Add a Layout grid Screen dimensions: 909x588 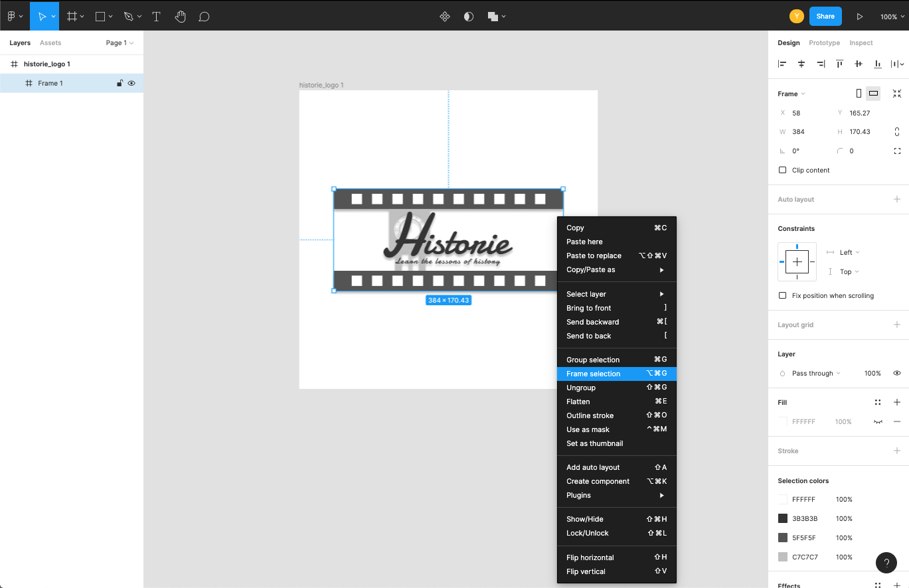click(x=897, y=325)
